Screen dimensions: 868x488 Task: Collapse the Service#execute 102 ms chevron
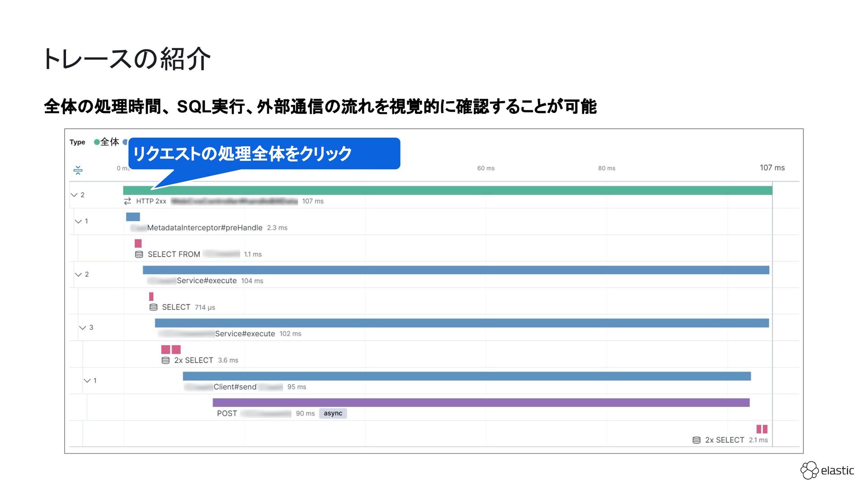(82, 328)
